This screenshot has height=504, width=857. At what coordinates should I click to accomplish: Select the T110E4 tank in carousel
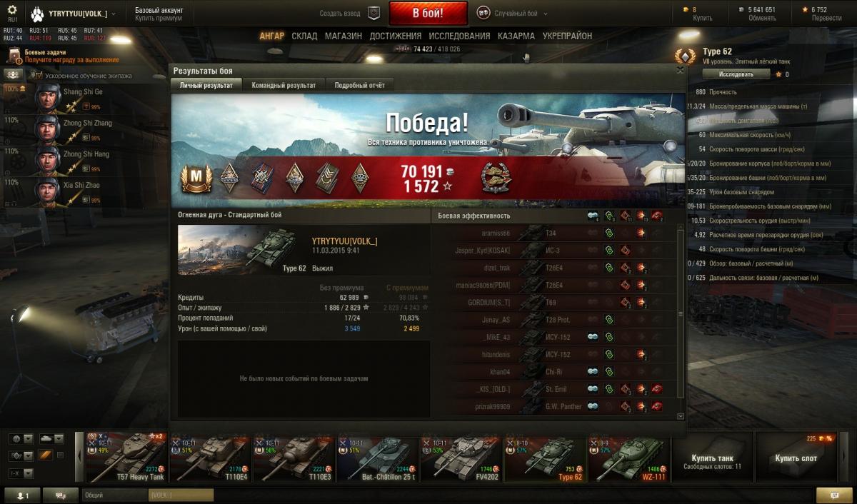[209, 458]
